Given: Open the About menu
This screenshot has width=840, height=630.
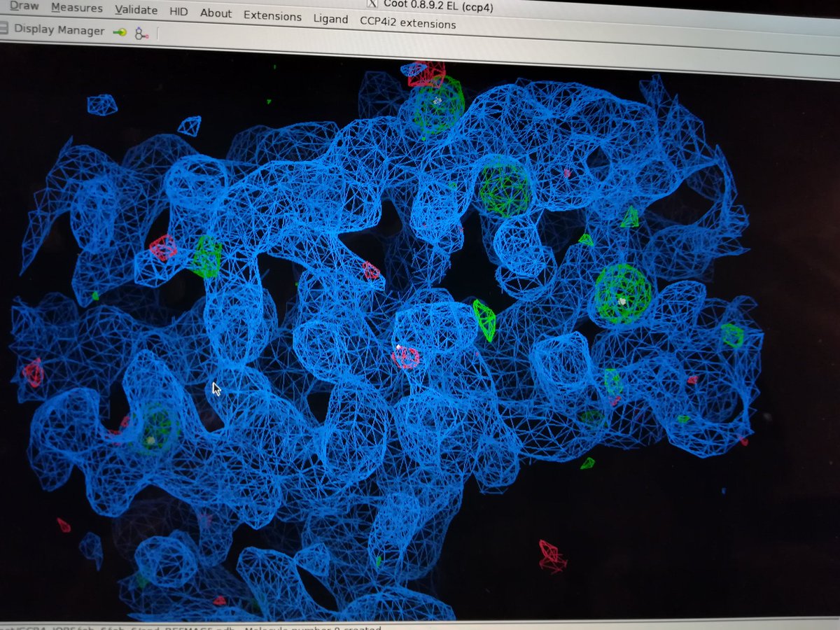Looking at the screenshot, I should pos(216,12).
